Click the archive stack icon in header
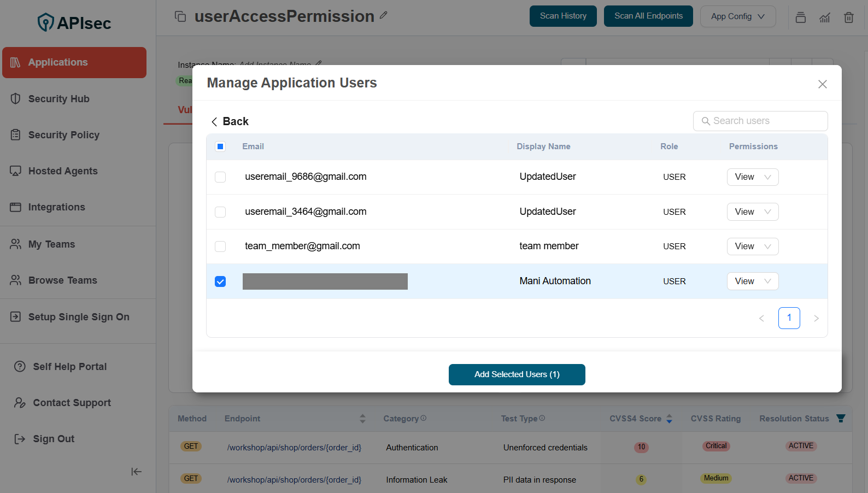Viewport: 868px width, 493px height. coord(801,17)
